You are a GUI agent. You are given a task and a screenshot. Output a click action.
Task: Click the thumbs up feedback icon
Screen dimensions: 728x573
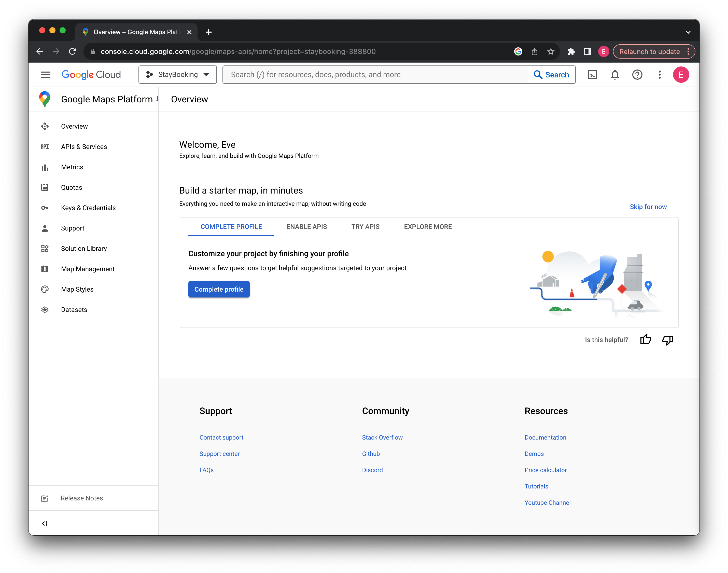coord(646,339)
